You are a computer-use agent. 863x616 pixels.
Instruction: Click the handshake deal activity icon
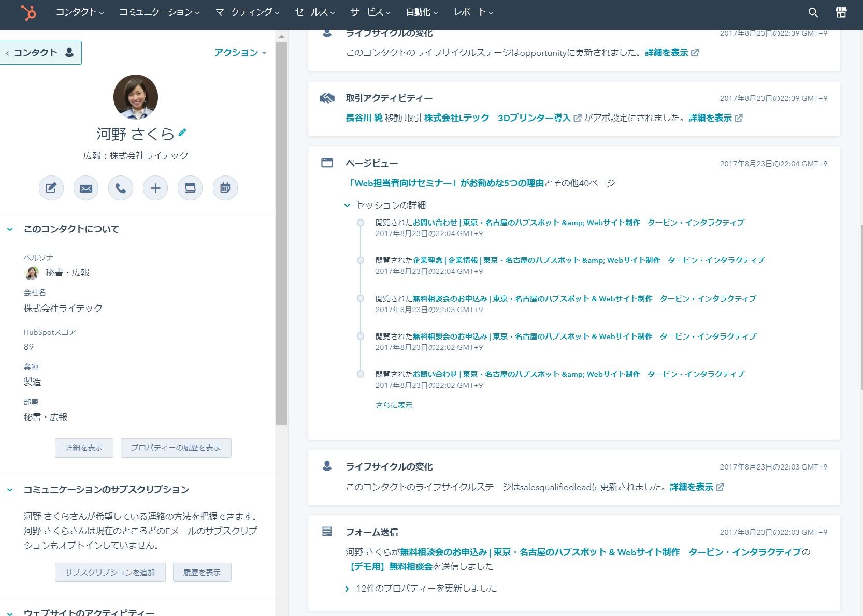click(x=327, y=98)
